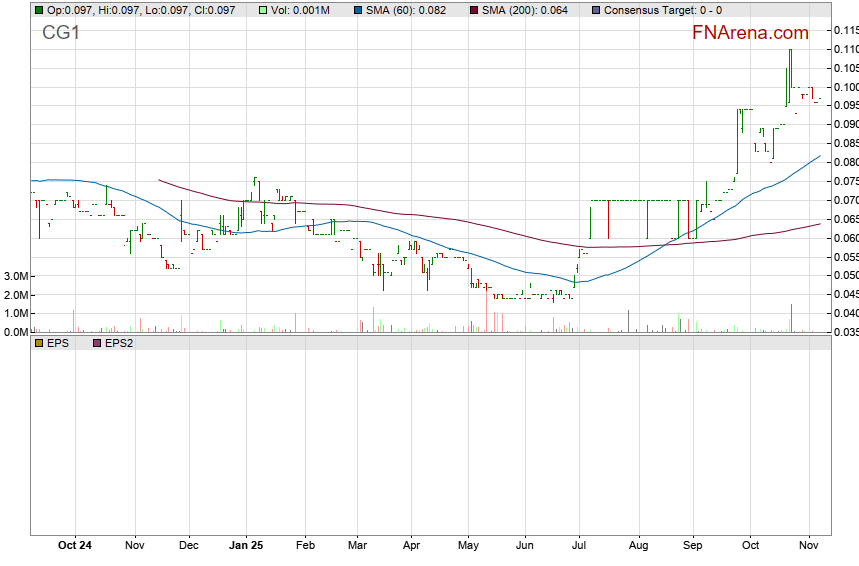
Task: Open the FNArena.com watermark link
Action: pyautogui.click(x=750, y=33)
